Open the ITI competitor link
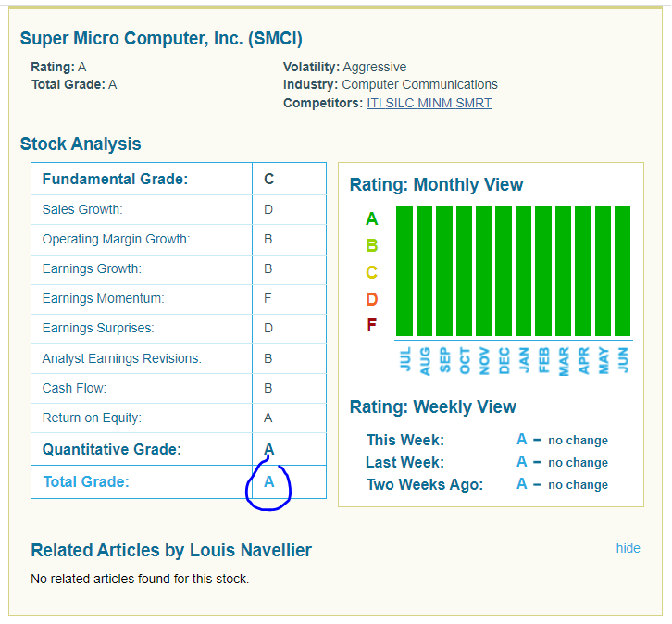This screenshot has height=624, width=672. [x=374, y=104]
